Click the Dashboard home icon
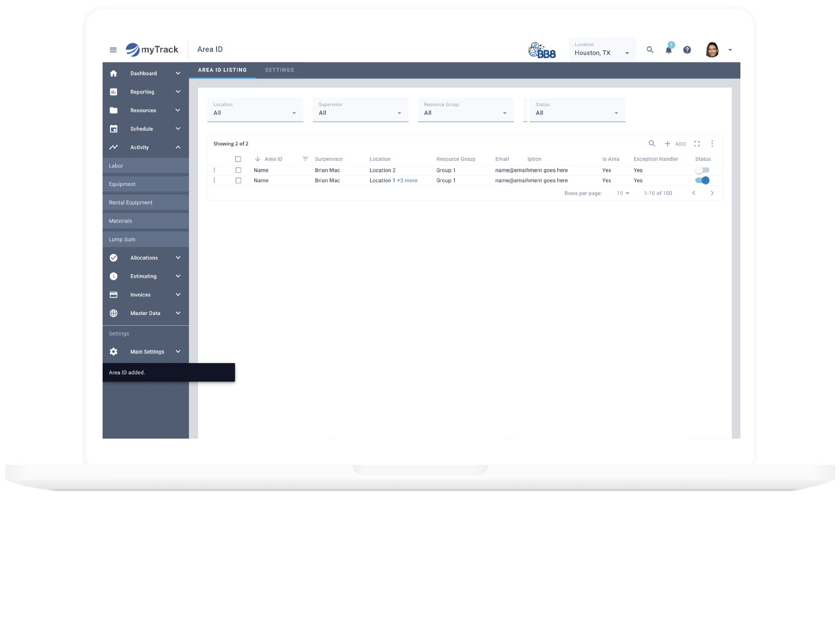The image size is (840, 630). [113, 73]
